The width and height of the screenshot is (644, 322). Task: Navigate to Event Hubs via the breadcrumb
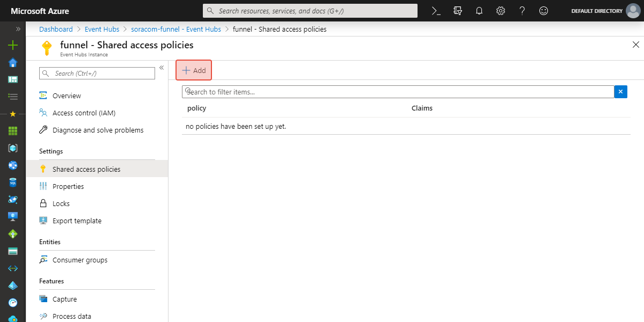(x=102, y=29)
